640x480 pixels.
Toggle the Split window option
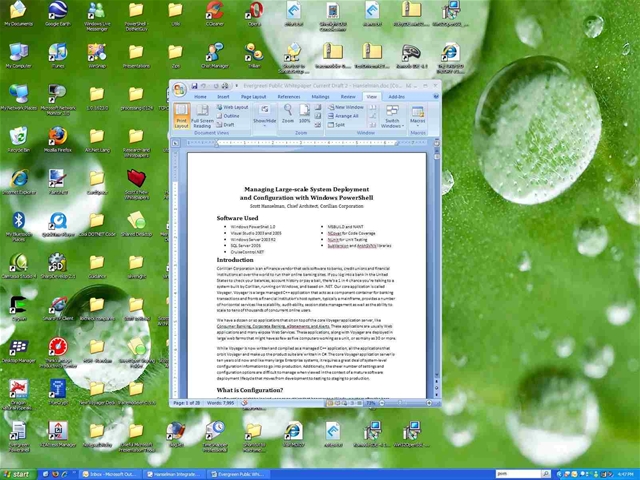pos(337,125)
